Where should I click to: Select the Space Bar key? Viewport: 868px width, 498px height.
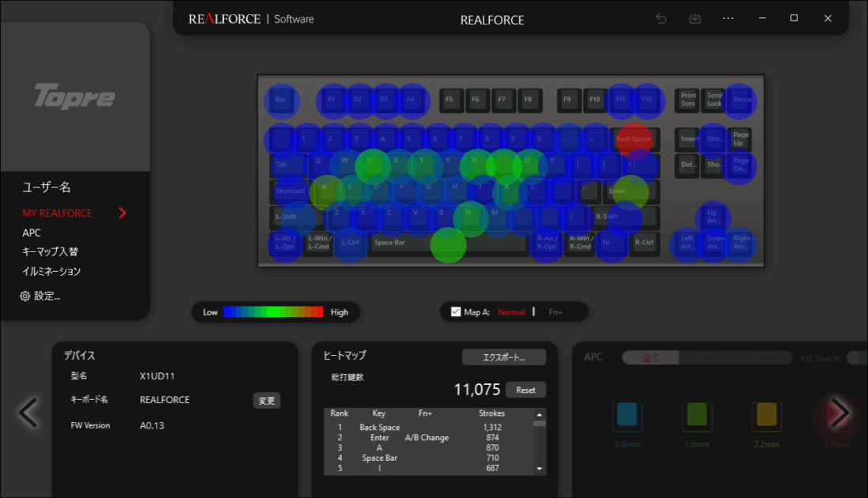[x=447, y=243]
